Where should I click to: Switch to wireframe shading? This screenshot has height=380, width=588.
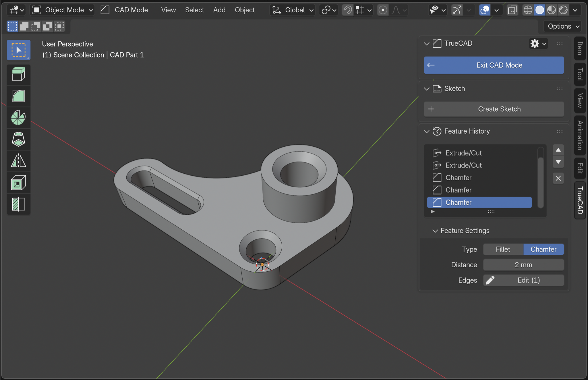(528, 10)
